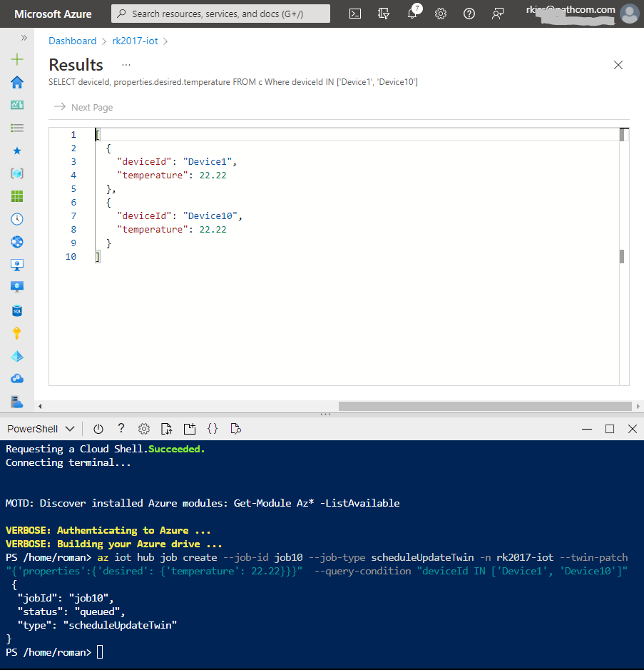This screenshot has width=644, height=670.
Task: Open Dashboard icon in sidebar
Action: point(17,105)
